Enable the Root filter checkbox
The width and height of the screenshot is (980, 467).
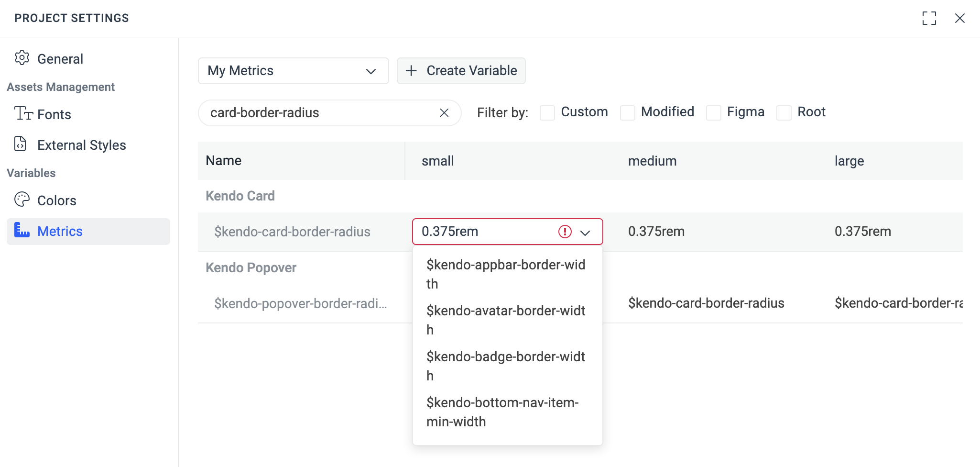pyautogui.click(x=783, y=112)
